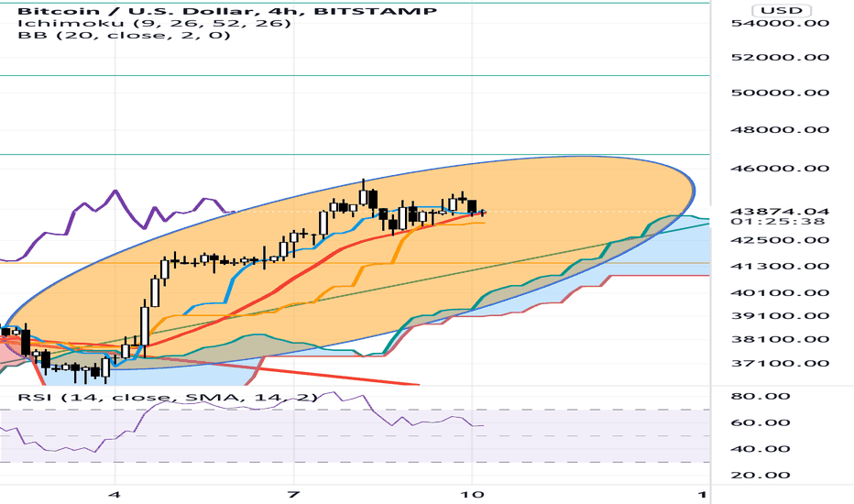Viewport: 854px width, 504px height.
Task: Click the RSI 80.00 scale label
Action: tap(761, 396)
